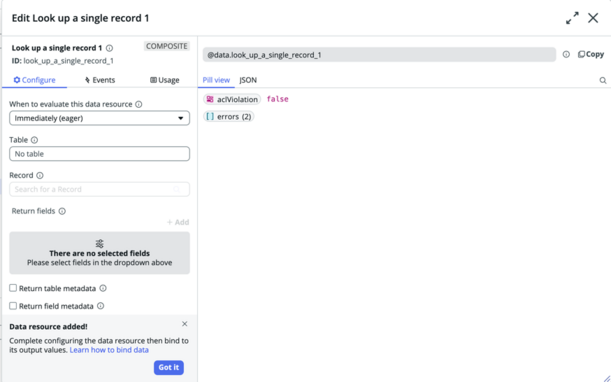
Task: Show info icon next to data path
Action: pyautogui.click(x=566, y=55)
